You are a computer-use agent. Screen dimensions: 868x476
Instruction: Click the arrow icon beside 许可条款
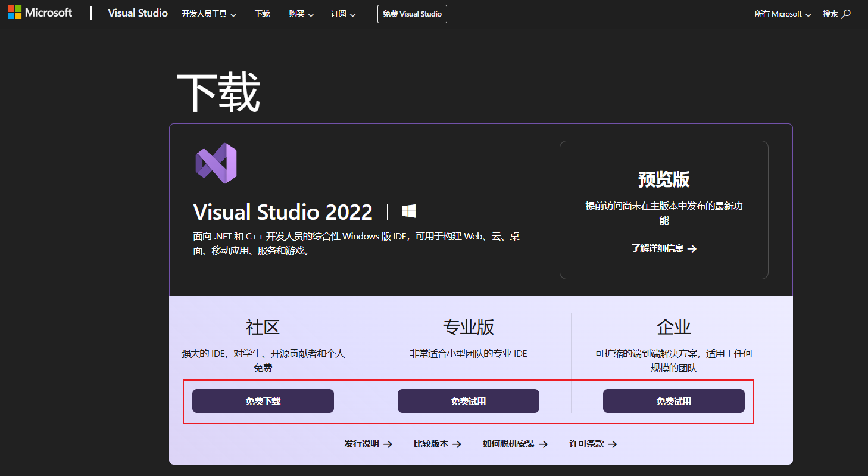(x=613, y=444)
